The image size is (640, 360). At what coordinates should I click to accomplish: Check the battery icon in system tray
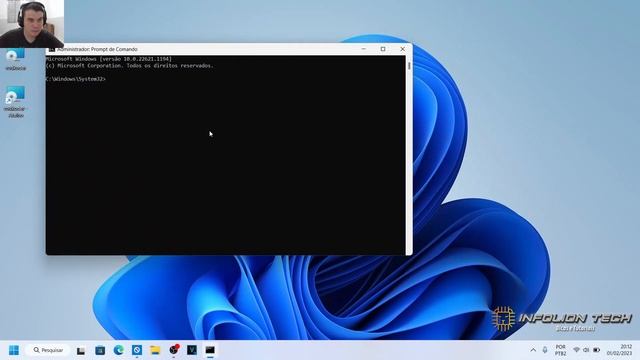pos(596,350)
